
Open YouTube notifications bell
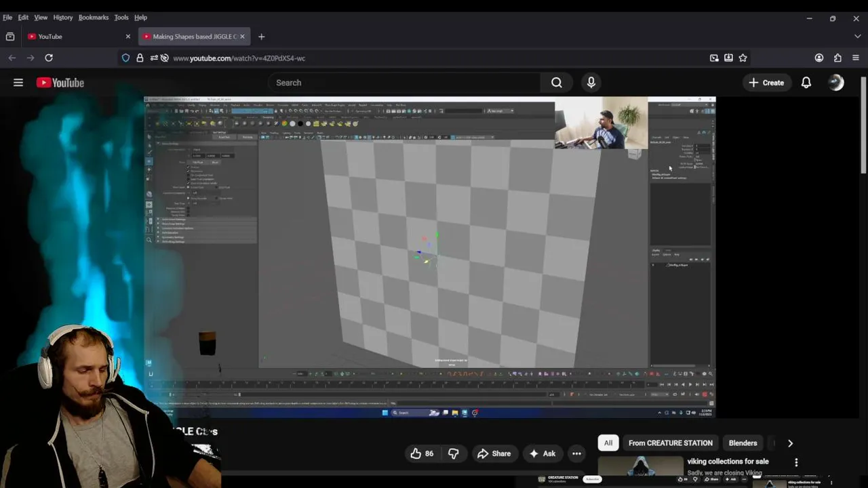(x=806, y=83)
